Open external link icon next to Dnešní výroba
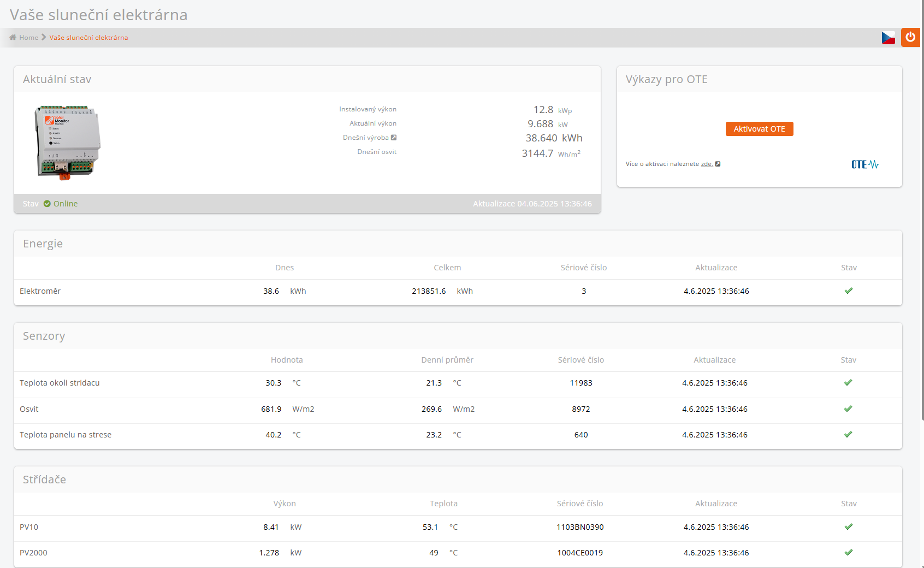 pos(394,138)
